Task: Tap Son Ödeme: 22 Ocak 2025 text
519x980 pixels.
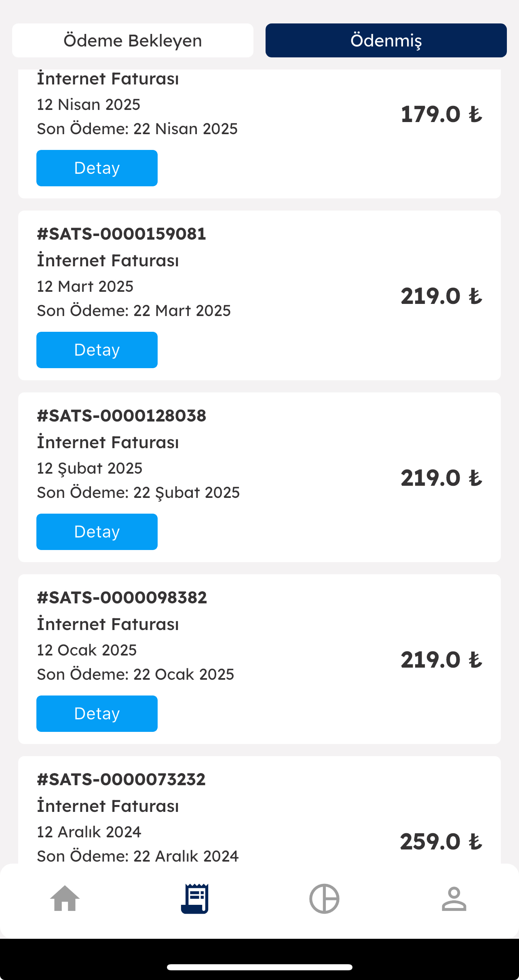Action: (135, 674)
